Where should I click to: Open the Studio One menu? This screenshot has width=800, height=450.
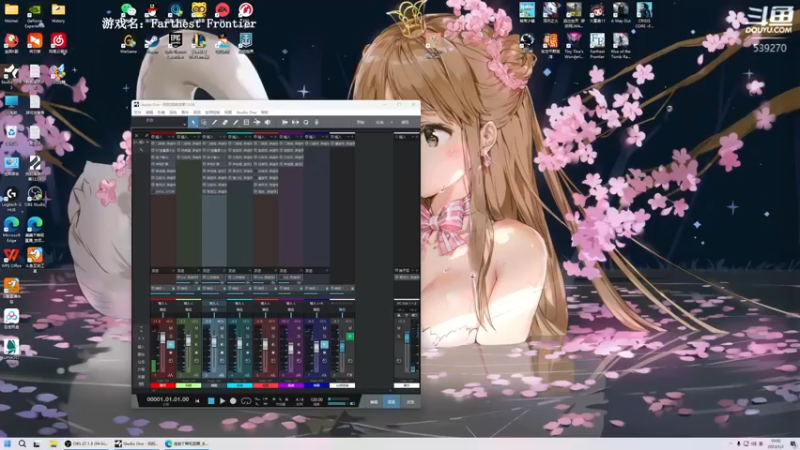point(246,112)
